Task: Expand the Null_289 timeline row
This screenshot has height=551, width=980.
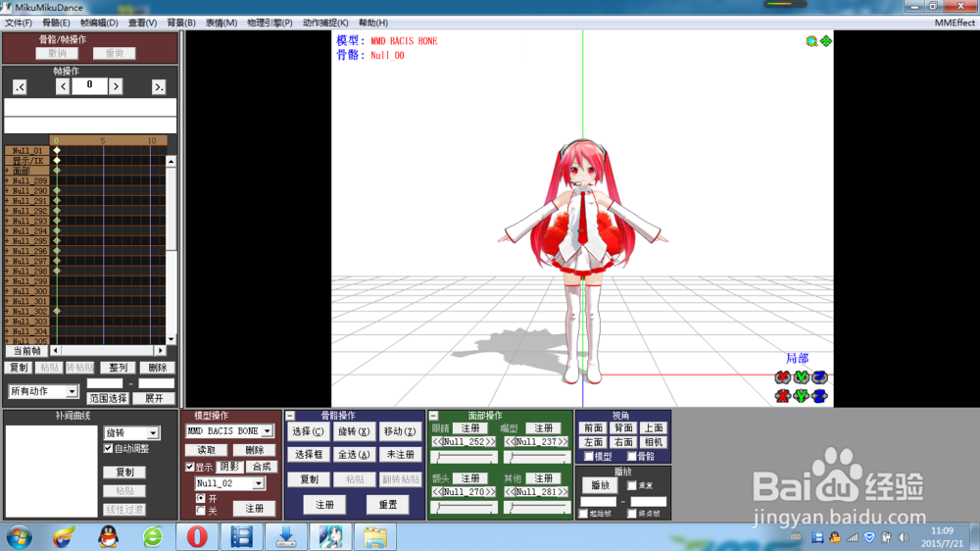Action: (8, 180)
